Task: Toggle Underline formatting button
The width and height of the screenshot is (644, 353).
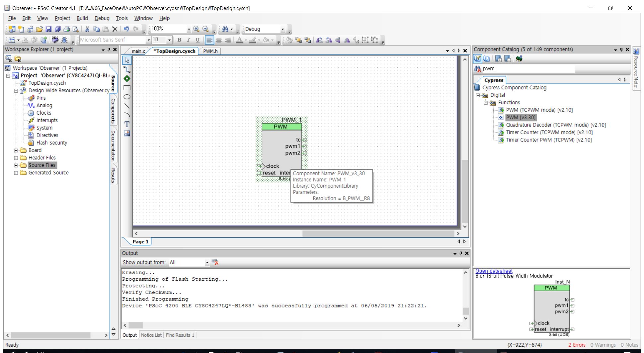Action: click(x=198, y=40)
